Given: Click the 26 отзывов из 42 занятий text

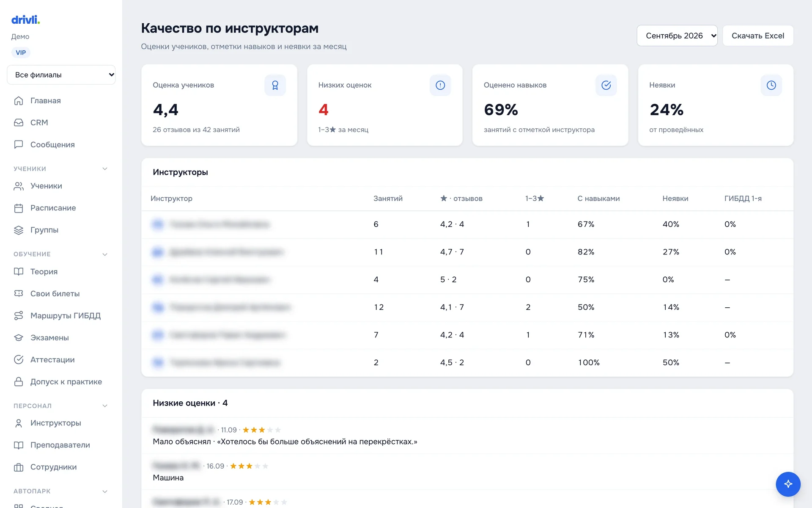Looking at the screenshot, I should click(x=196, y=130).
